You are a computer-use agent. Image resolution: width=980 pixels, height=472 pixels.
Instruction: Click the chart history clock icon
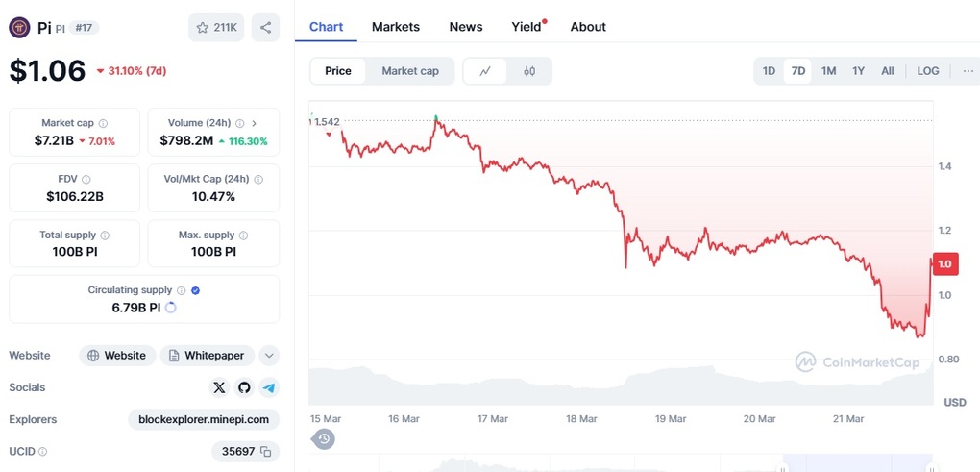[323, 439]
